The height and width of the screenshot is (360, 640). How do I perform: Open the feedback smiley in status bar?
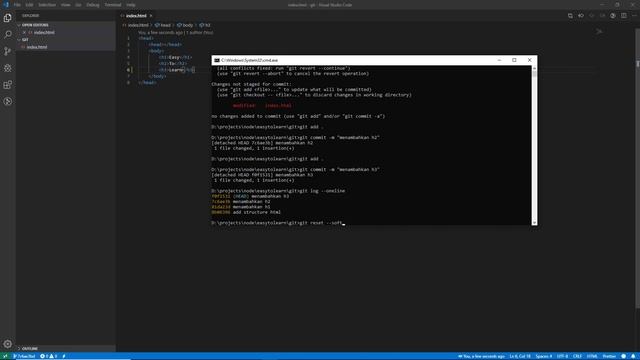[624, 356]
